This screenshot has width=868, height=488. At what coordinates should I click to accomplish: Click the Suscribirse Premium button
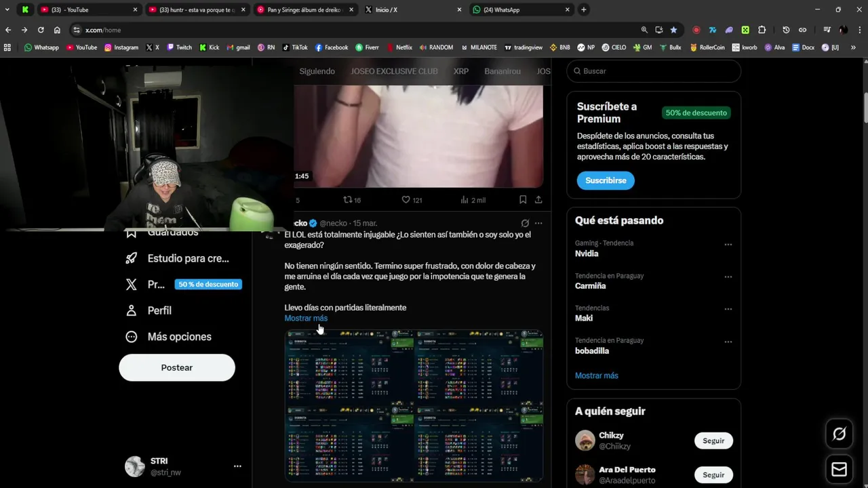pos(606,180)
